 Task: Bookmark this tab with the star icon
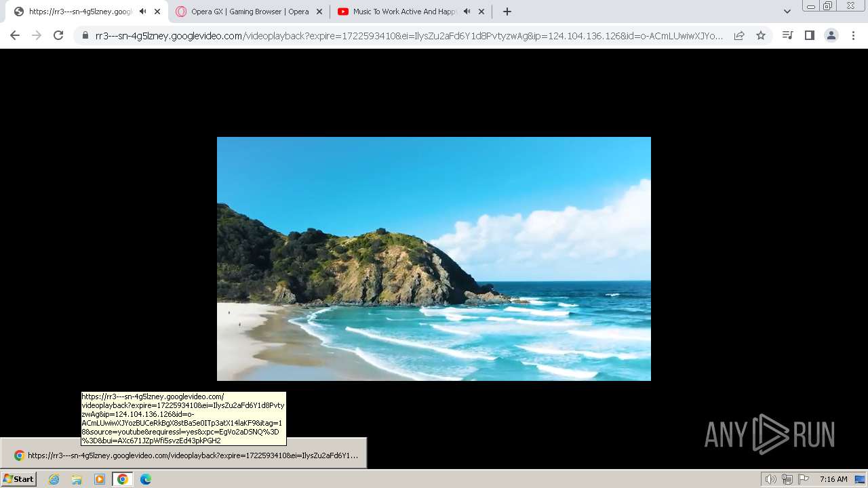761,35
